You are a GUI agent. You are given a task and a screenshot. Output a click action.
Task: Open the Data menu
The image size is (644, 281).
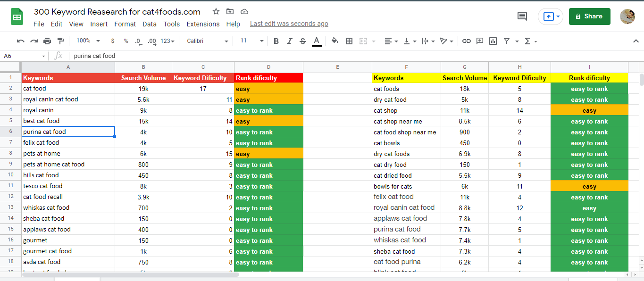pyautogui.click(x=150, y=24)
